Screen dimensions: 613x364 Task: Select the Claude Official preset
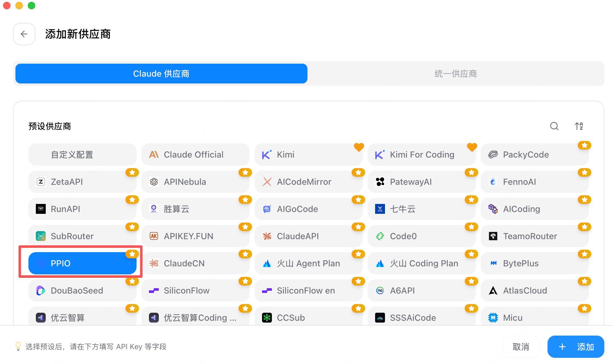(x=196, y=154)
